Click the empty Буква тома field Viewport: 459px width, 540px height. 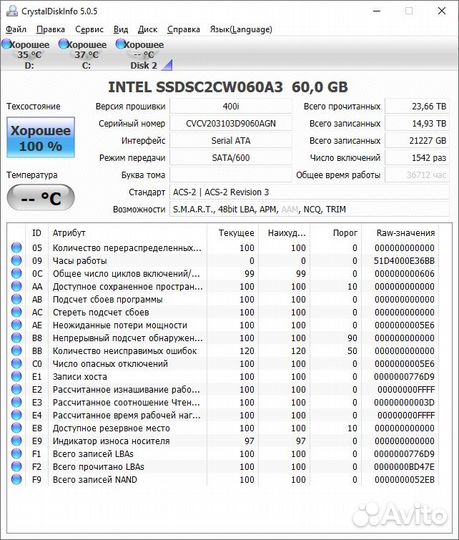tap(231, 175)
